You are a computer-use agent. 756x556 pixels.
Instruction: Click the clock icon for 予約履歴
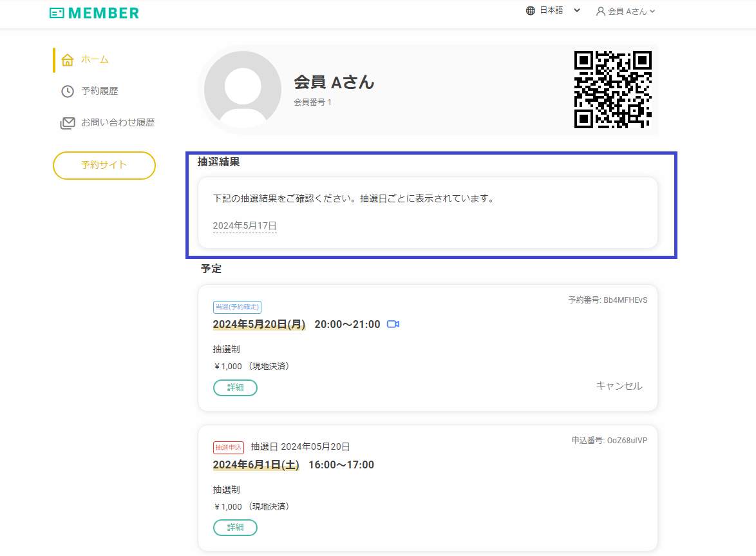pos(68,91)
